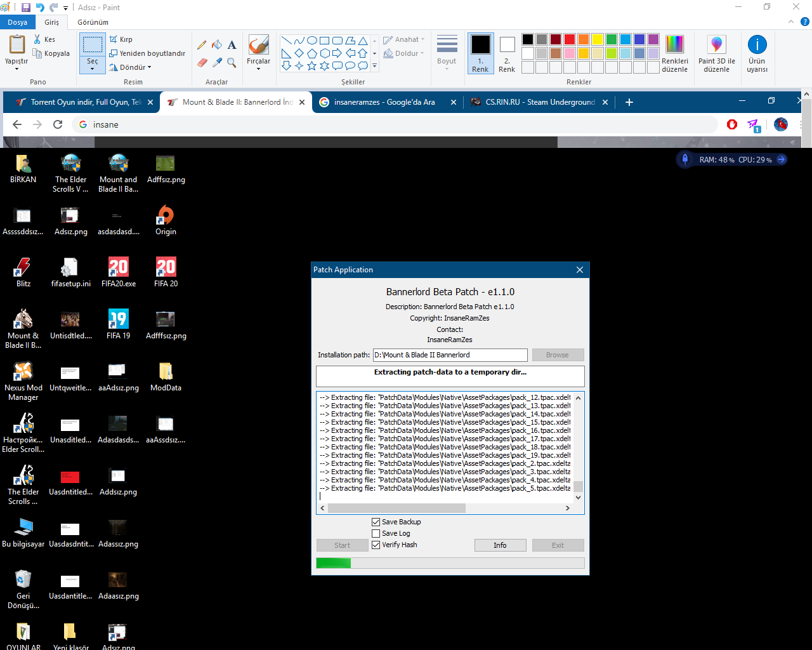Open Quick Access Toolbar customize arrow
Image resolution: width=812 pixels, height=650 pixels.
[x=65, y=8]
